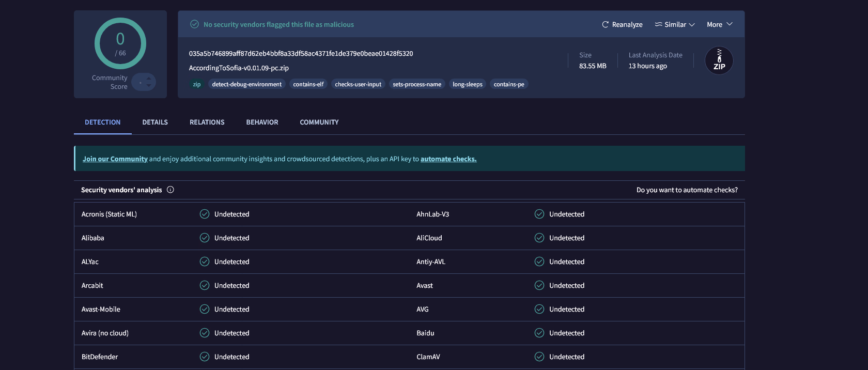Click the ZIP file type icon

click(x=719, y=60)
